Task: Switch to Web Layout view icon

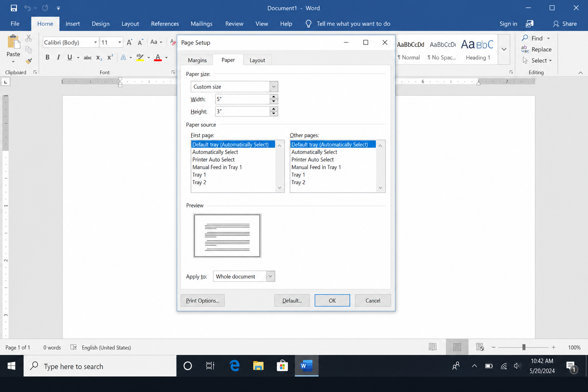Action: [480, 347]
